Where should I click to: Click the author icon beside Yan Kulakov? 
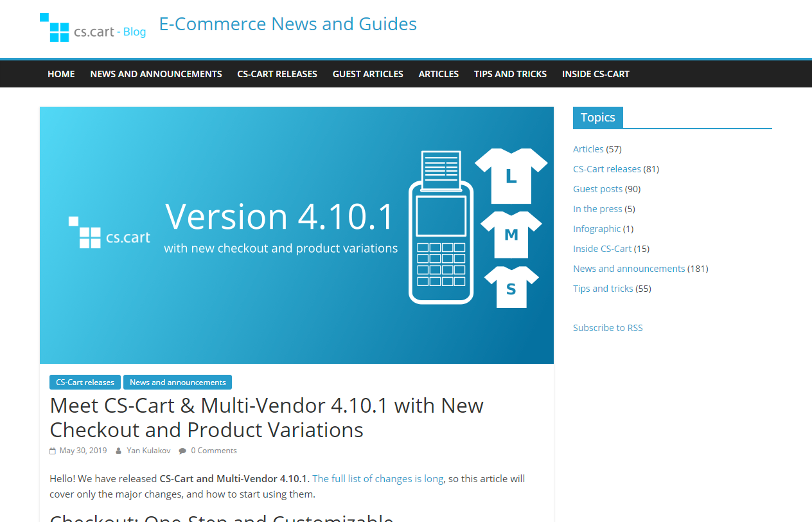pyautogui.click(x=119, y=451)
